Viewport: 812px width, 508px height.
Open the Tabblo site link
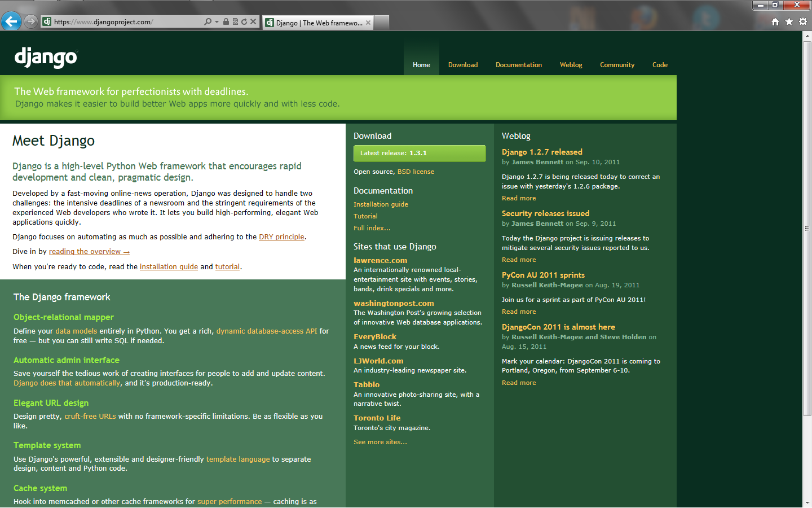point(367,384)
